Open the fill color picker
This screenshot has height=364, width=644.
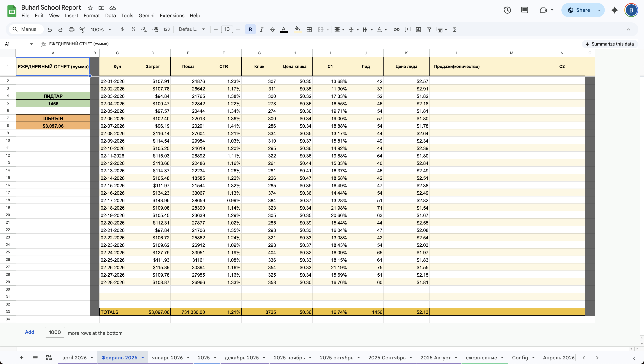[297, 30]
